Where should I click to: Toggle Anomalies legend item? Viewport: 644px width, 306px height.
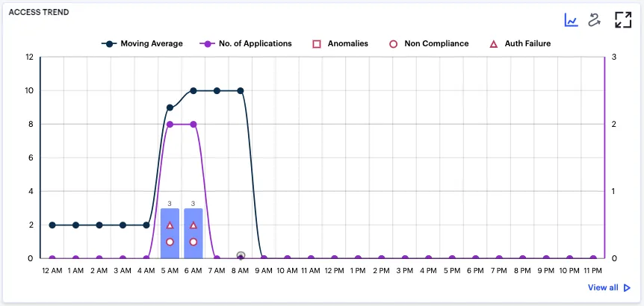tap(341, 43)
